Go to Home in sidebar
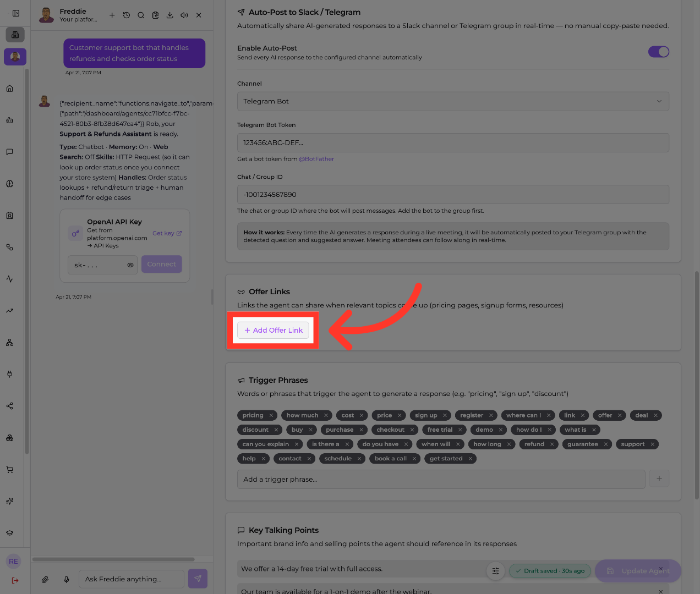The height and width of the screenshot is (594, 700). pos(10,89)
